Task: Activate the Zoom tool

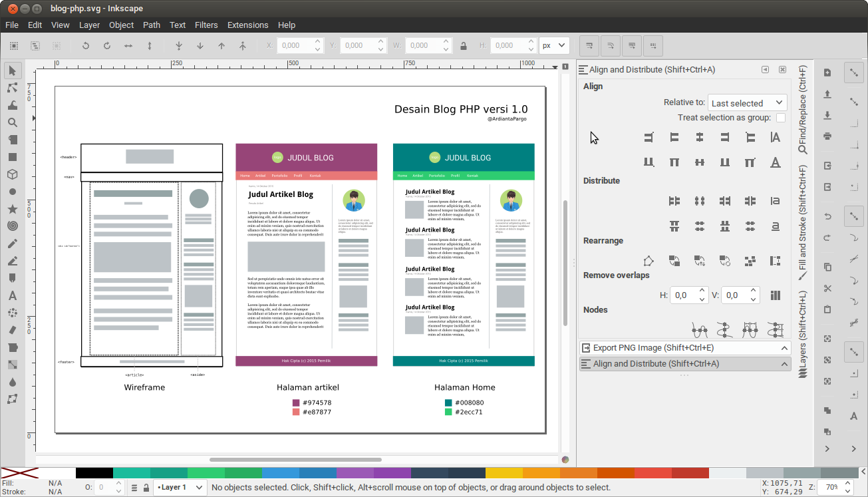Action: (12, 122)
